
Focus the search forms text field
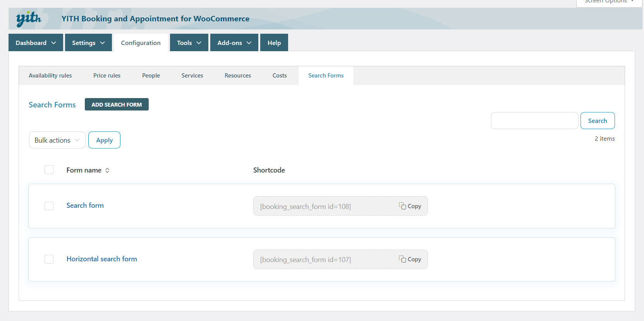(x=534, y=121)
